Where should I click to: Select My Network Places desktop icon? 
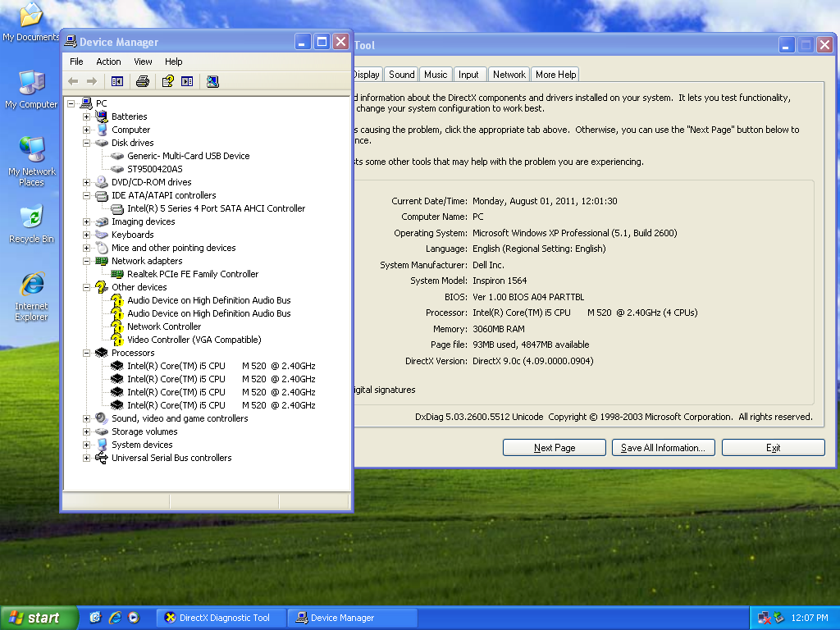pyautogui.click(x=32, y=162)
